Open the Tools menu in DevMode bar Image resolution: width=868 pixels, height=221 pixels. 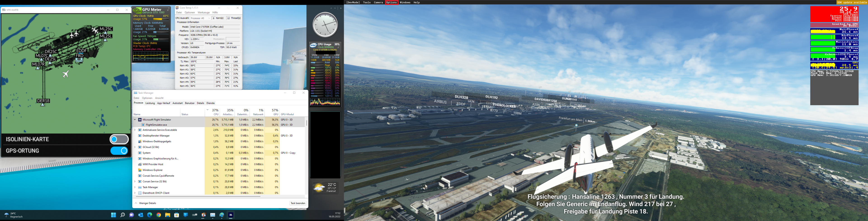[x=367, y=2]
